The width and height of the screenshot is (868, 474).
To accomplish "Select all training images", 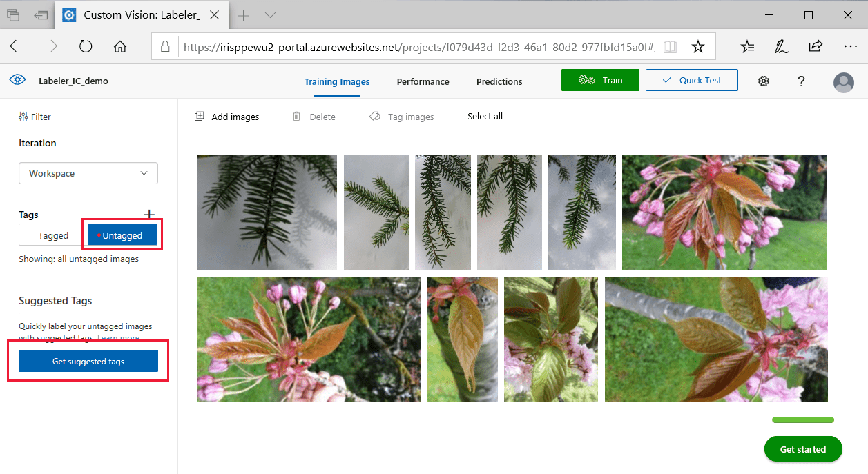I will [485, 116].
